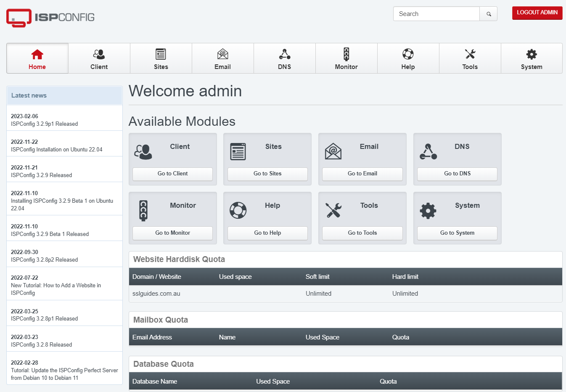
Task: Click the Go to System button
Action: pos(457,233)
